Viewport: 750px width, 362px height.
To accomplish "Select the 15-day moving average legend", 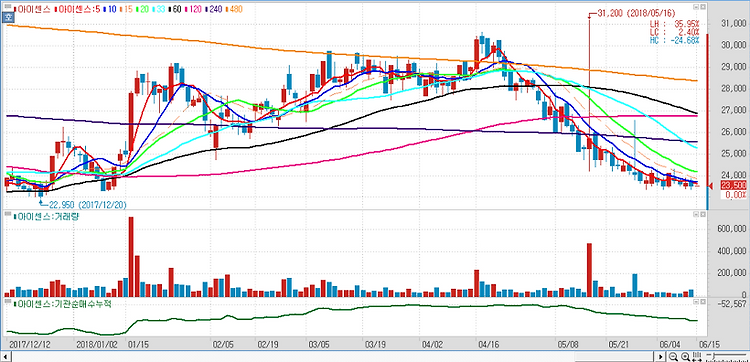I will [126, 9].
